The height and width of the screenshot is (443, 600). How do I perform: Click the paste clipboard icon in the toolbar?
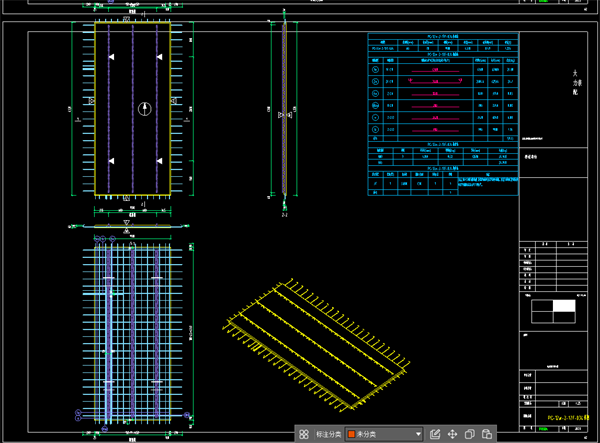487,434
